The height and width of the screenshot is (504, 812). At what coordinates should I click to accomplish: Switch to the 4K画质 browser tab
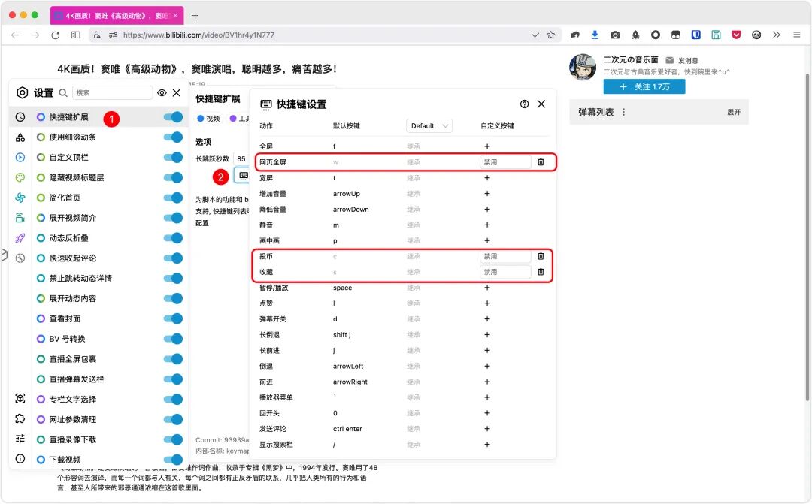(117, 16)
